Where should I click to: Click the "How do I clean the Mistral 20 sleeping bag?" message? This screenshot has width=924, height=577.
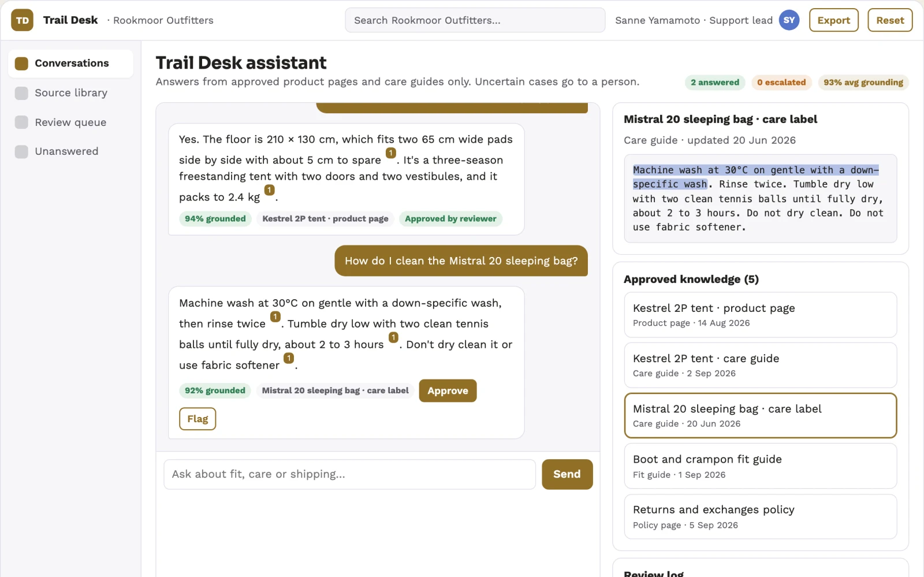461,261
